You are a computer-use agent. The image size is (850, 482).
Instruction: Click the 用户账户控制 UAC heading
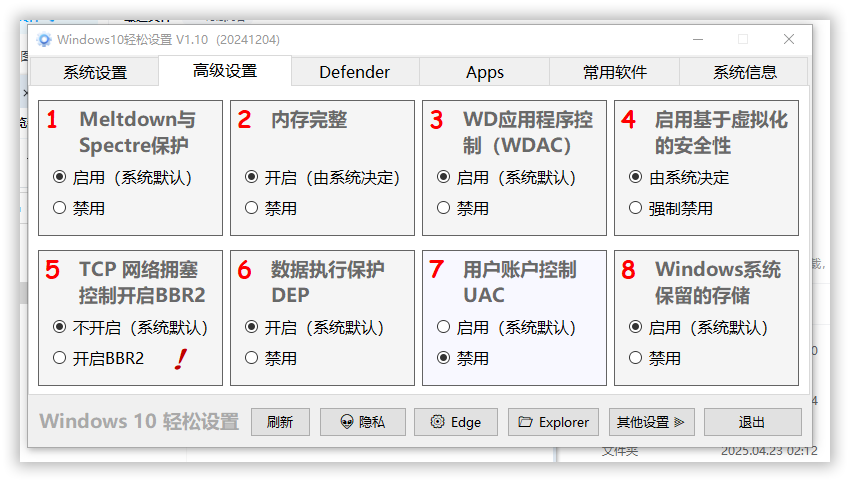pos(519,282)
